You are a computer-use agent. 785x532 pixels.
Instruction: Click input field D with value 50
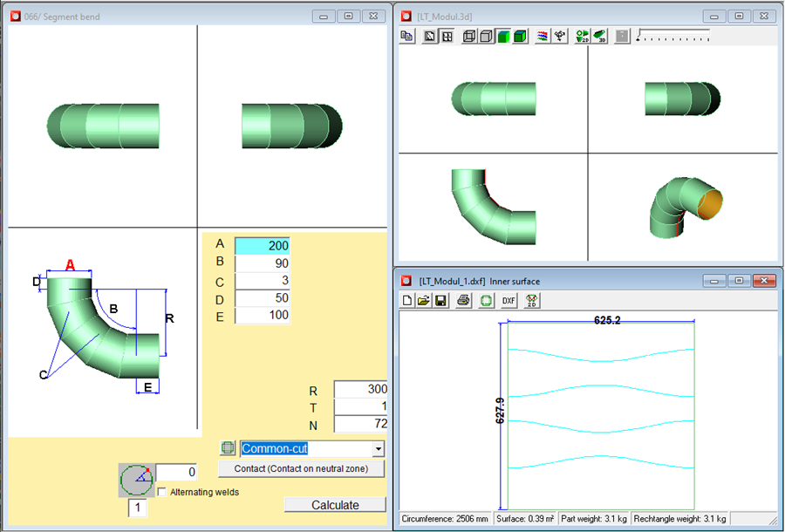(263, 297)
